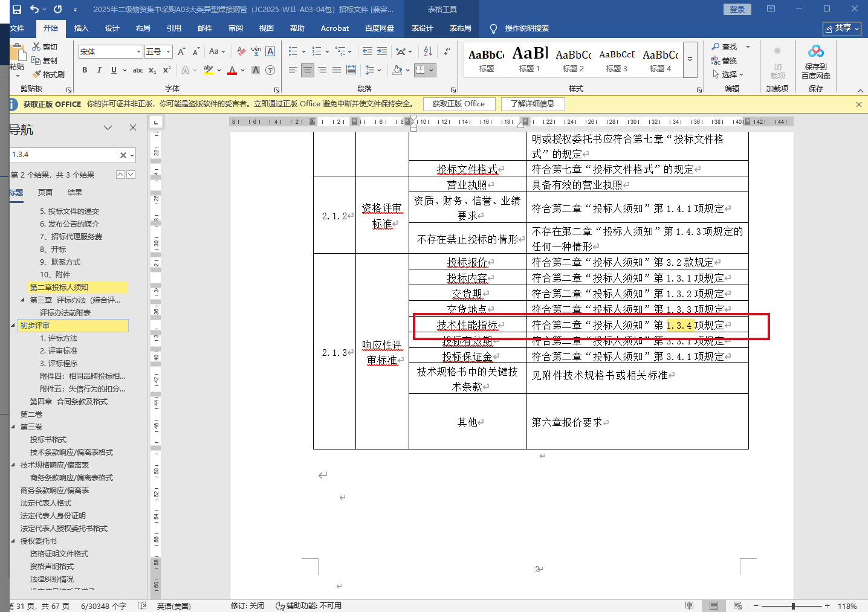Switch to the 页面 tab in Navigation pane

tap(45, 193)
